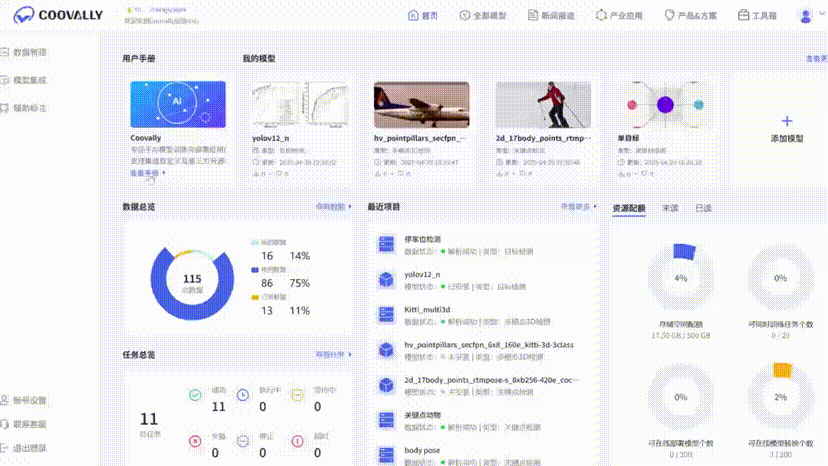This screenshot has width=828, height=466.
Task: Open the yolov12_n model thumbnail
Action: pyautogui.click(x=300, y=104)
